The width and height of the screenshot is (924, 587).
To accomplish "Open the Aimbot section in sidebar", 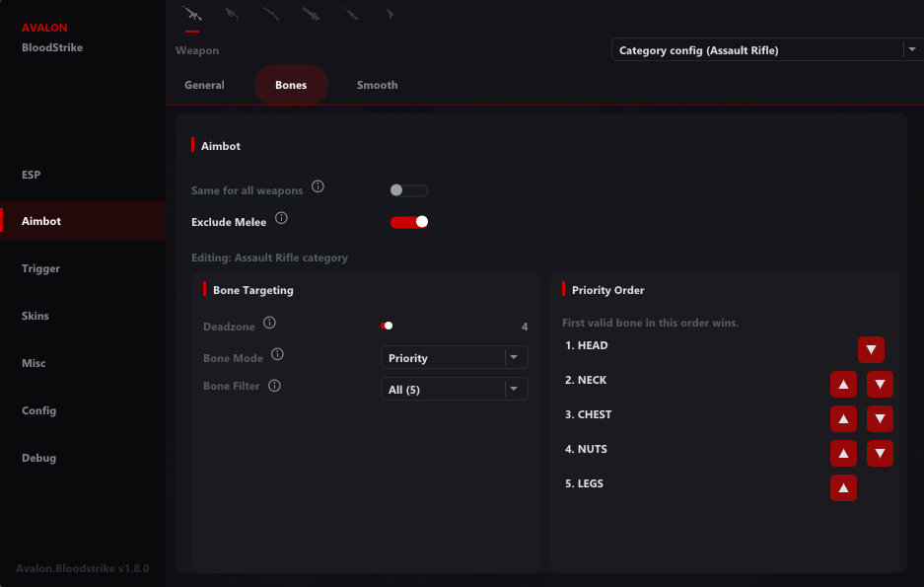I will pos(83,220).
